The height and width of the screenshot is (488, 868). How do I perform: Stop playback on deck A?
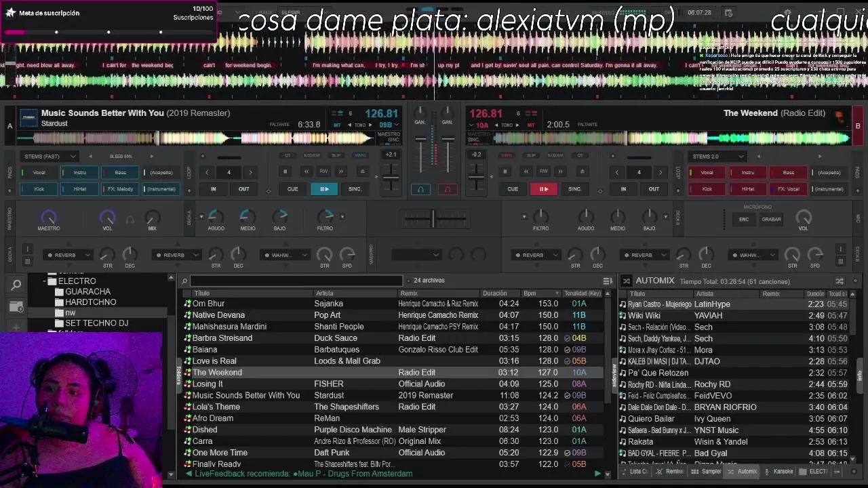point(285,171)
